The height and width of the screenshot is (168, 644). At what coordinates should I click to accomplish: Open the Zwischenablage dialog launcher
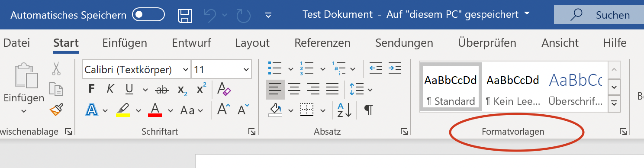[68, 132]
